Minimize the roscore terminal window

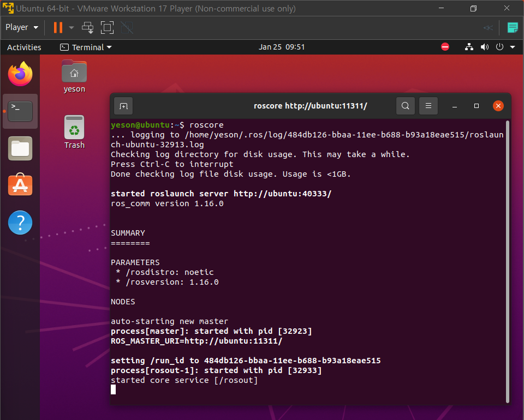[x=455, y=106]
